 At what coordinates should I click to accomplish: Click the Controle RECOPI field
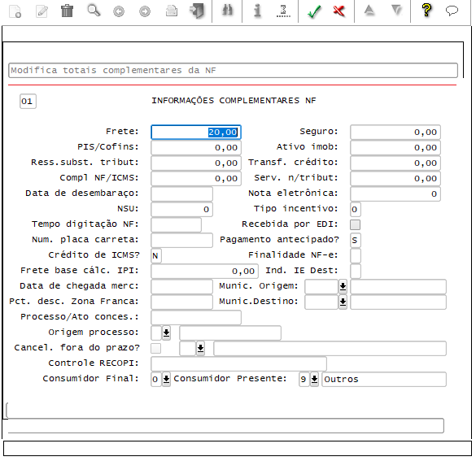[239, 363]
